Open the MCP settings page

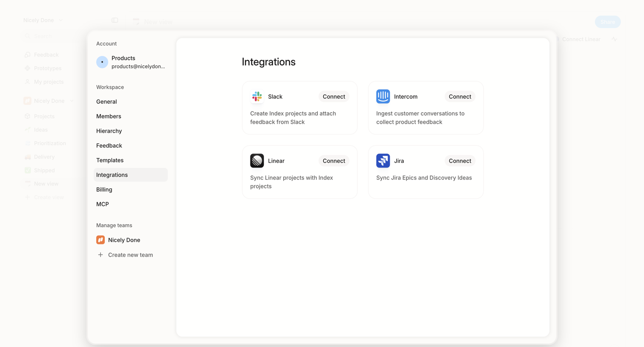(131, 204)
